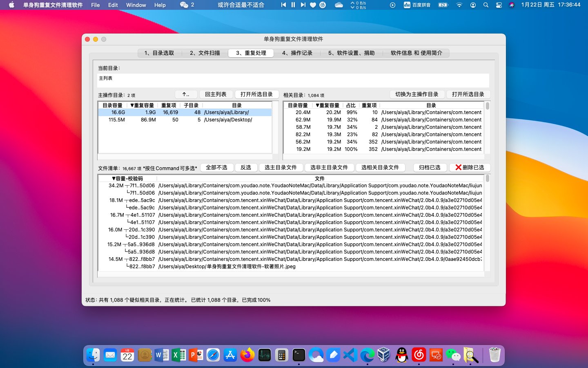
Task: Click WeChat icon in the menu bar
Action: click(185, 5)
